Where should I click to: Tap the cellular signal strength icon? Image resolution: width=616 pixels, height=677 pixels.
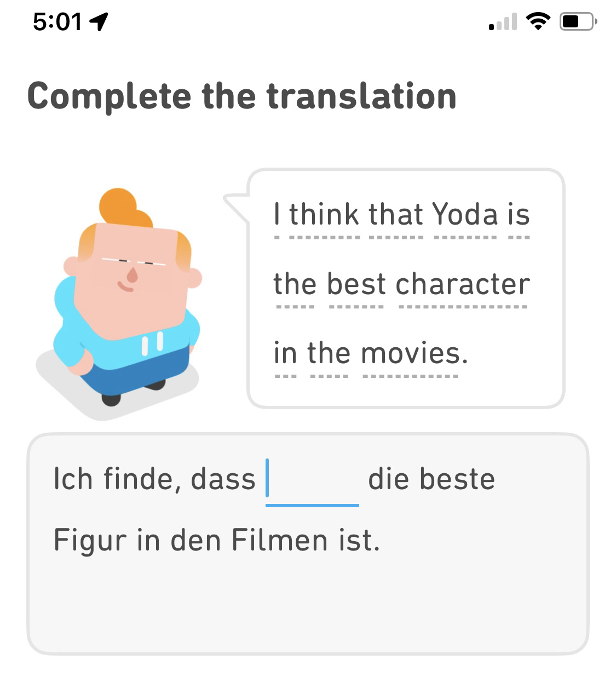tap(503, 22)
